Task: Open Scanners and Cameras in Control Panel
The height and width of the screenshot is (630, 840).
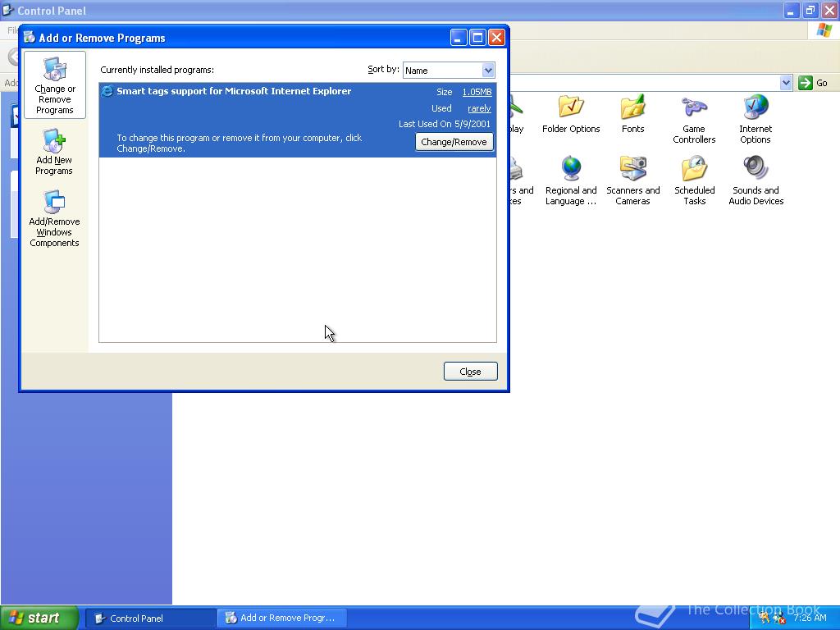Action: click(x=632, y=181)
